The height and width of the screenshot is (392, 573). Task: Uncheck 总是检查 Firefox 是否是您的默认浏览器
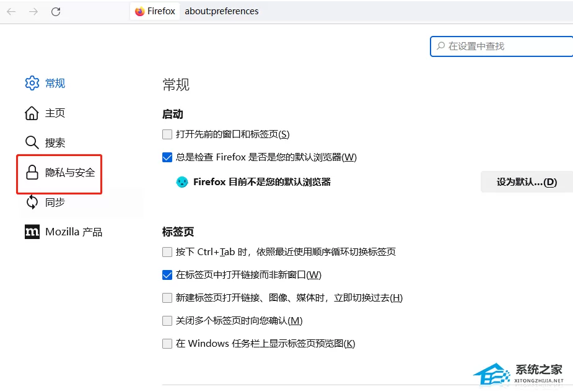167,157
